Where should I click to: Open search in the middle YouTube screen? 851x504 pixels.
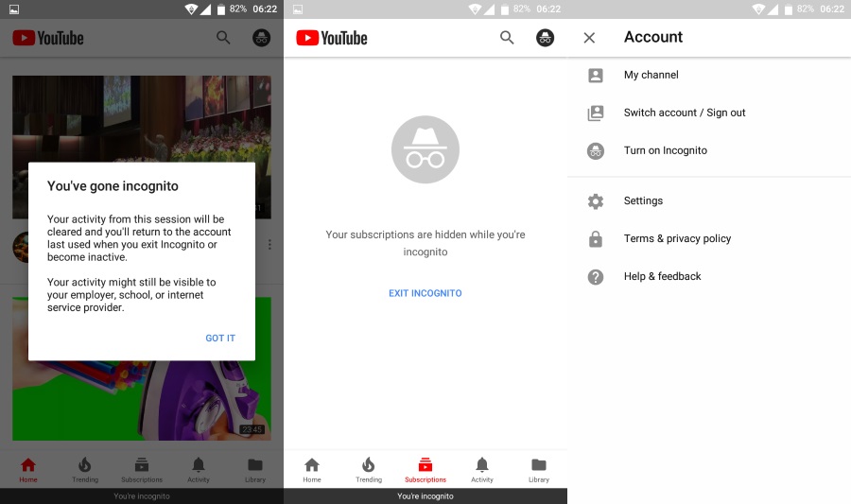[x=507, y=38]
